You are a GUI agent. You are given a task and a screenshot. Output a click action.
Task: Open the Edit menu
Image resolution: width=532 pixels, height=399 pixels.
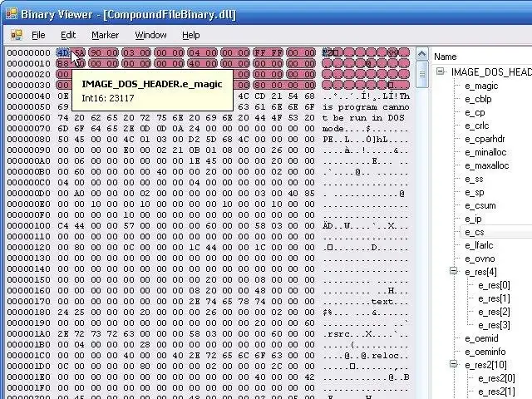pyautogui.click(x=68, y=35)
